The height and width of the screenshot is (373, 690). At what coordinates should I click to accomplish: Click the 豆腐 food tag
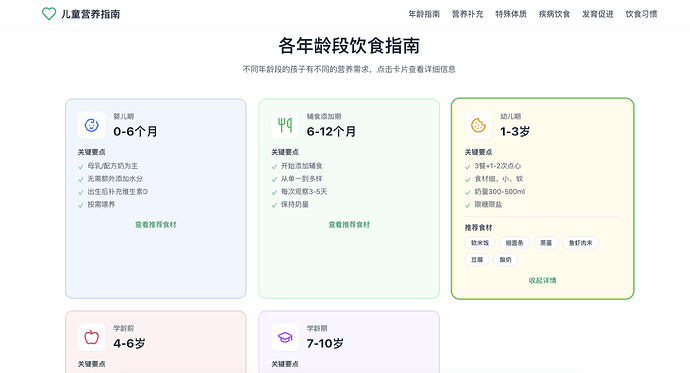point(477,260)
